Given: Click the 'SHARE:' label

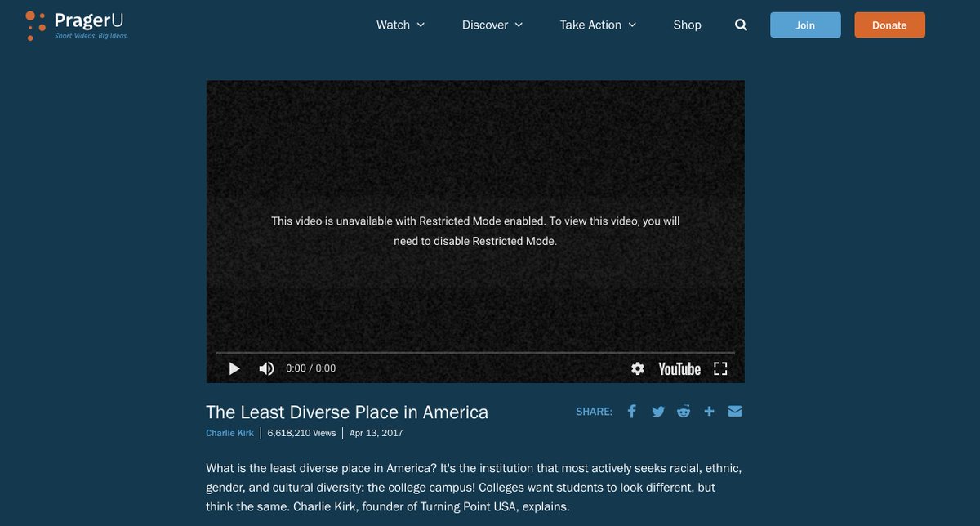Looking at the screenshot, I should click(594, 412).
